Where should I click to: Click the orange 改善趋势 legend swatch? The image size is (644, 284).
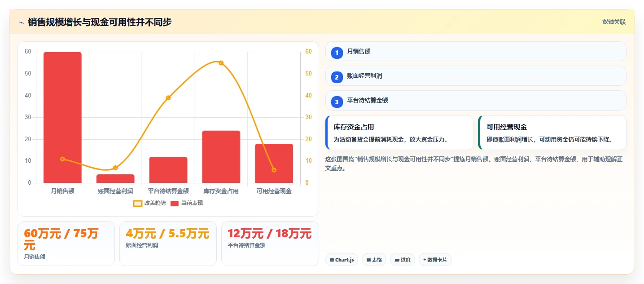click(137, 204)
